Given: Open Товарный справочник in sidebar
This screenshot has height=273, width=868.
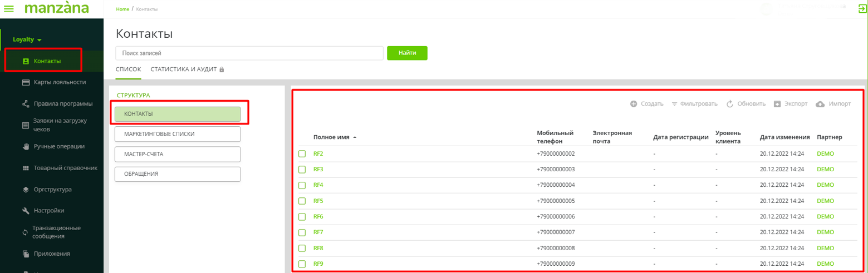Looking at the screenshot, I should point(65,168).
